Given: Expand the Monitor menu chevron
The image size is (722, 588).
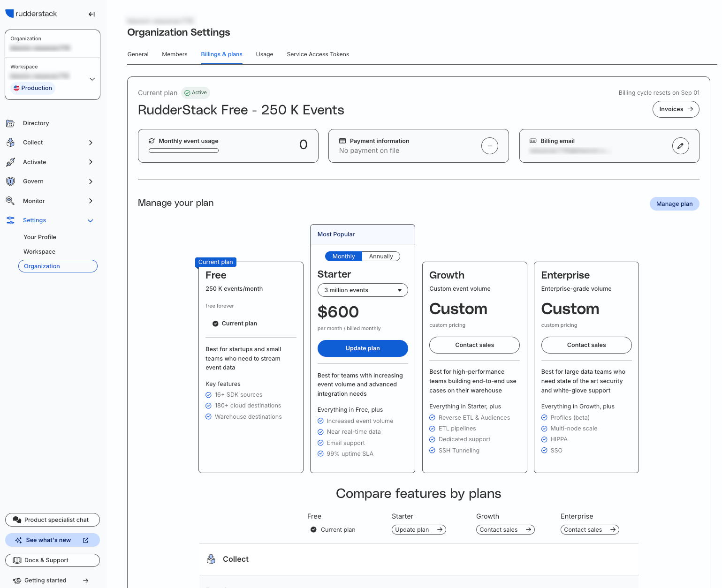Looking at the screenshot, I should [91, 201].
